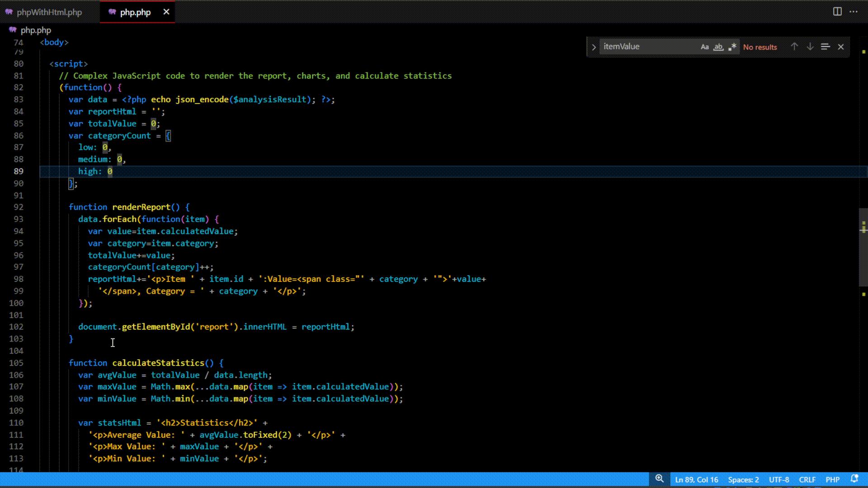Toggle Use Regular Expression option

[732, 47]
